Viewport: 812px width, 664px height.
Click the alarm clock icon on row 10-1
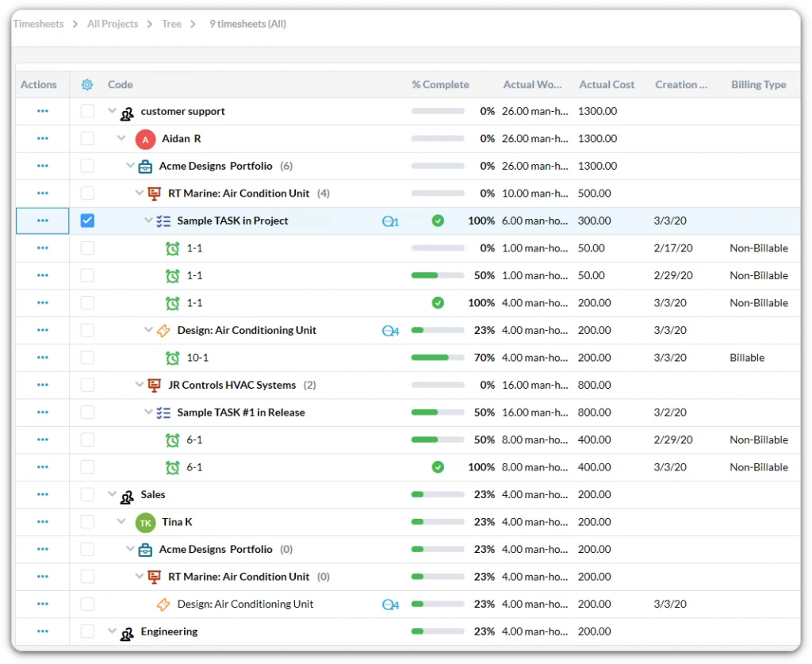172,359
